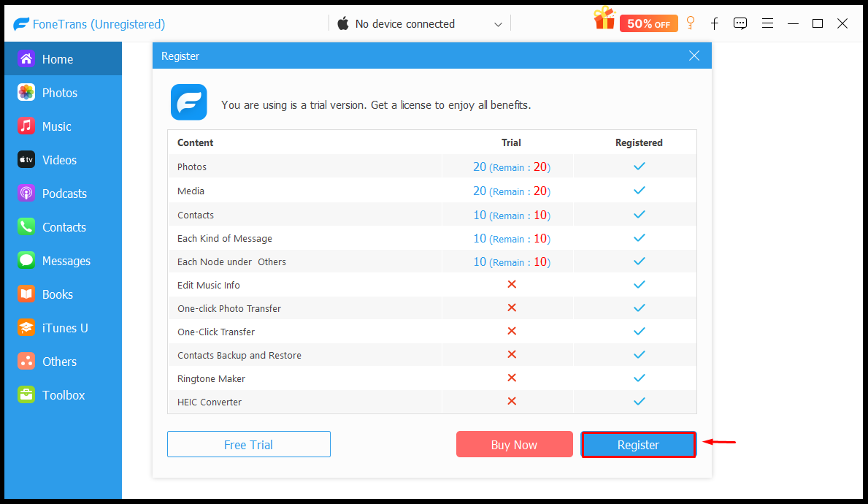868x504 pixels.
Task: Click the blue Register button
Action: point(638,444)
